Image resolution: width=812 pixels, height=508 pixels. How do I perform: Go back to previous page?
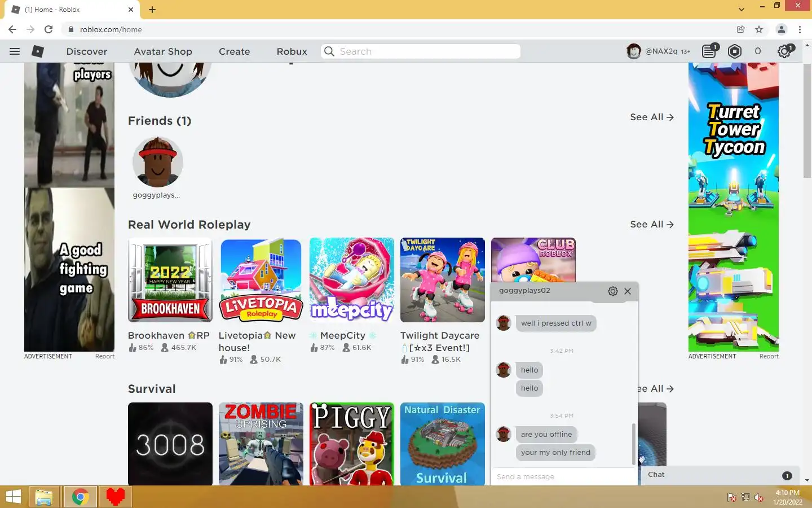(12, 29)
